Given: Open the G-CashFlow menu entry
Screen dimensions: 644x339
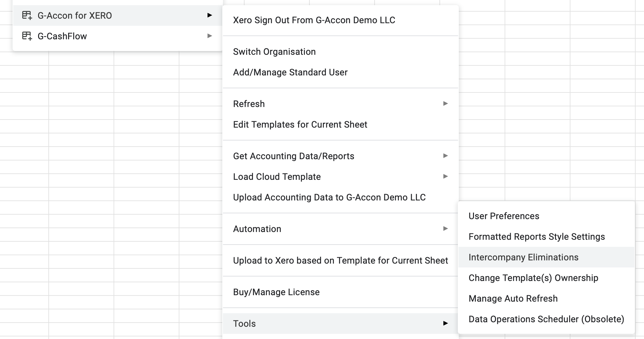Looking at the screenshot, I should pyautogui.click(x=118, y=36).
